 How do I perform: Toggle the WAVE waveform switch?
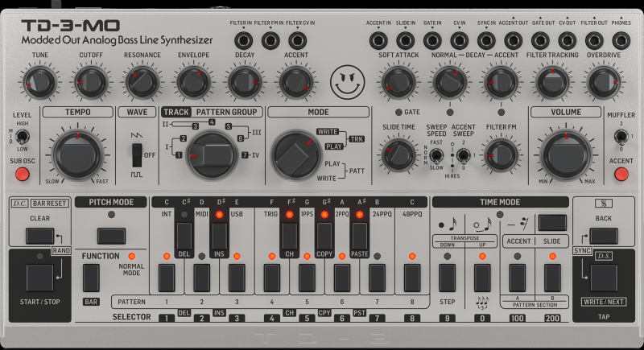coord(136,153)
